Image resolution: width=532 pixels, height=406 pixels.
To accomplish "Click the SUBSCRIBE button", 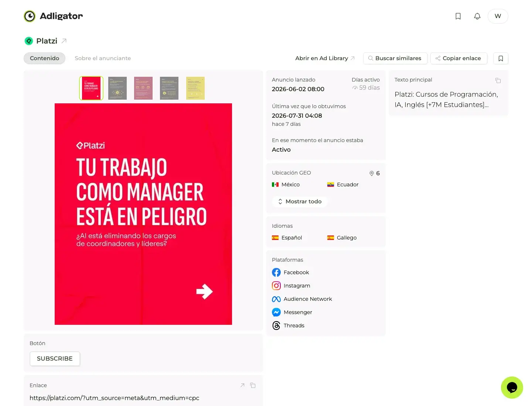I will tap(55, 359).
